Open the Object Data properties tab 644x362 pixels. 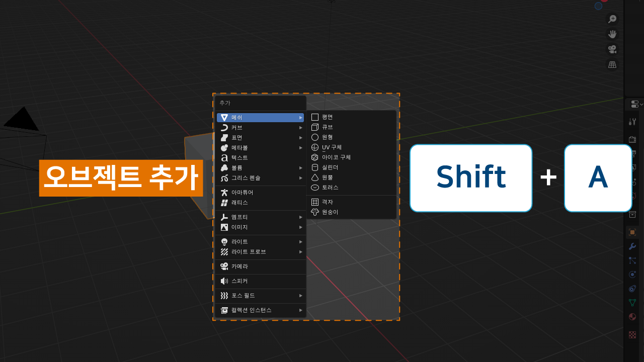[632, 303]
